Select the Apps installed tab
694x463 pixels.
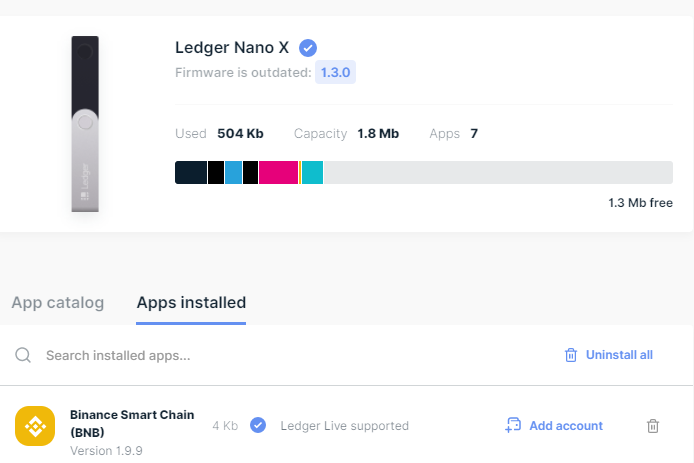pos(191,302)
